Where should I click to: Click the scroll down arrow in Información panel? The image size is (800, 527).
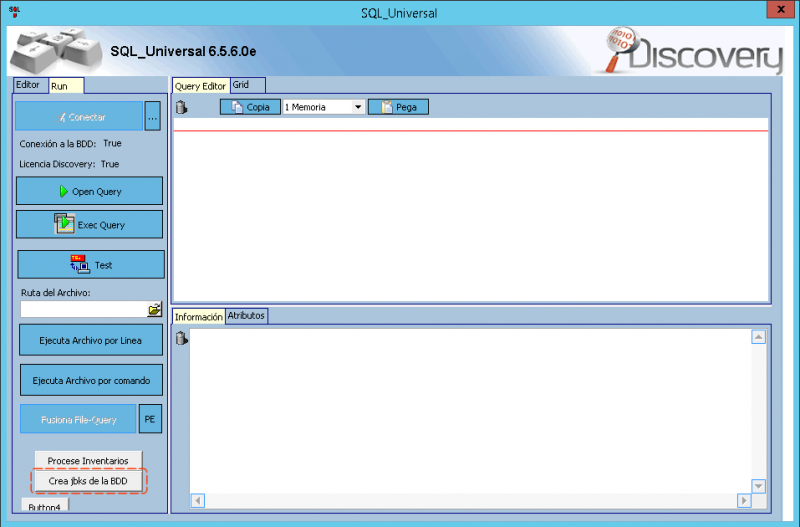click(759, 486)
